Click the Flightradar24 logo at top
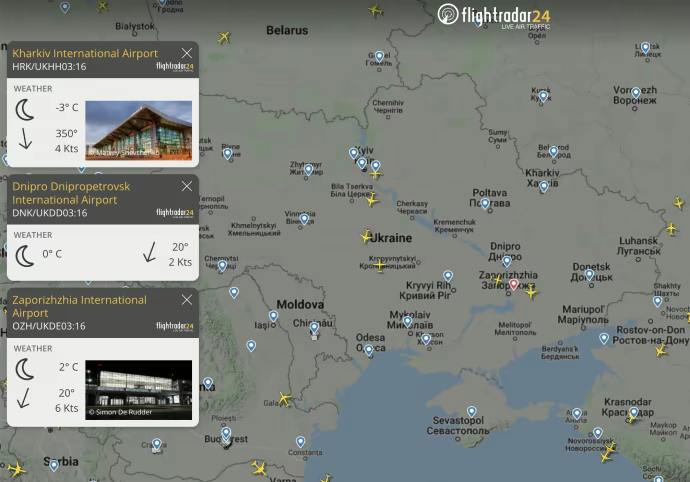This screenshot has width=690, height=482. point(493,15)
